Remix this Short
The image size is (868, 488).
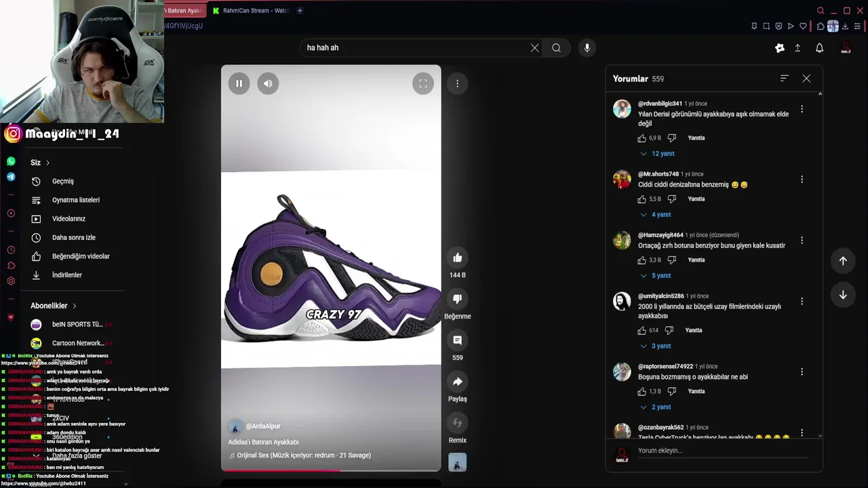[x=458, y=423]
